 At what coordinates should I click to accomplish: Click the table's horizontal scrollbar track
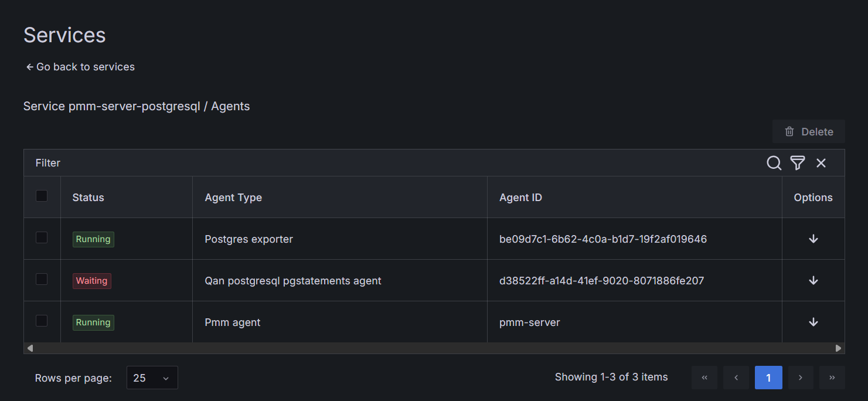(x=434, y=348)
